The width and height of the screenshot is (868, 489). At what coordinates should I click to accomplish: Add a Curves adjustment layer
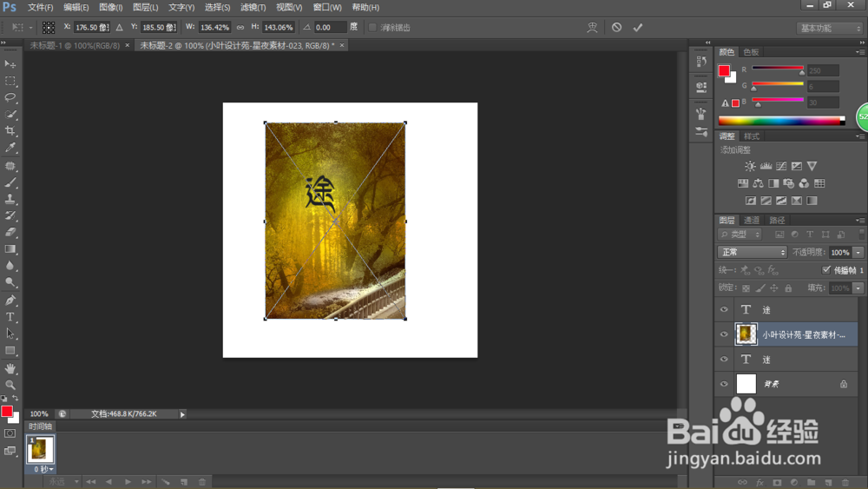click(781, 166)
